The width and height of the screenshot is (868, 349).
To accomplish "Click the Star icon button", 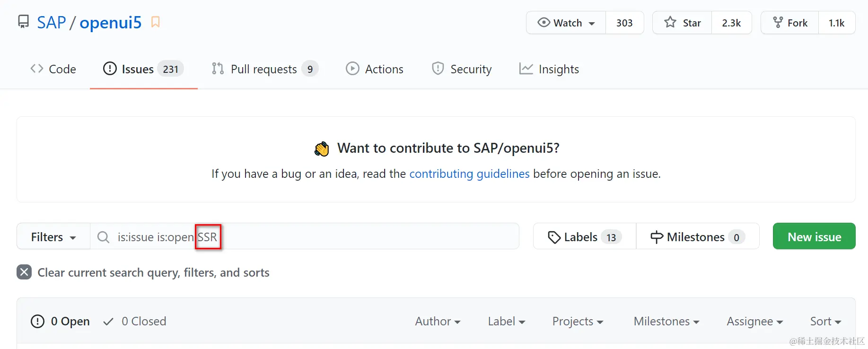I will click(670, 23).
